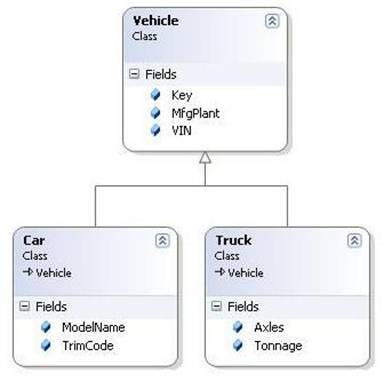Collapse the Car class box with chevron
The width and height of the screenshot is (384, 381).
click(162, 240)
